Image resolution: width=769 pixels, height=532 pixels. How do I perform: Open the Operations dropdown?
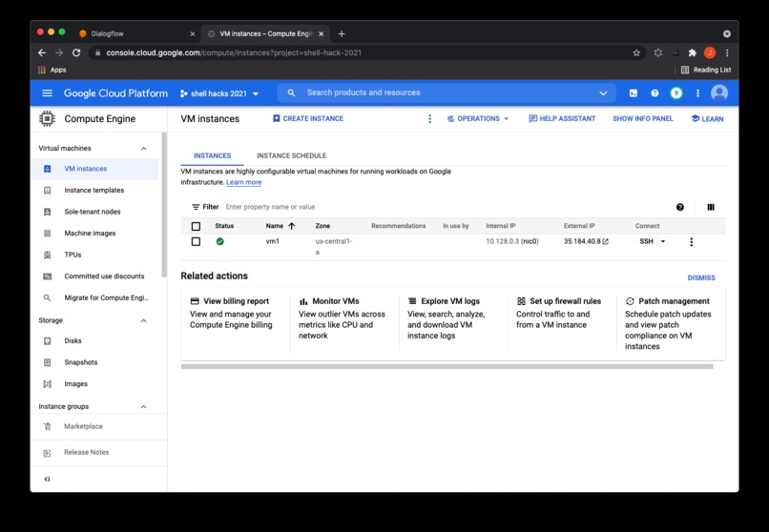pyautogui.click(x=478, y=118)
